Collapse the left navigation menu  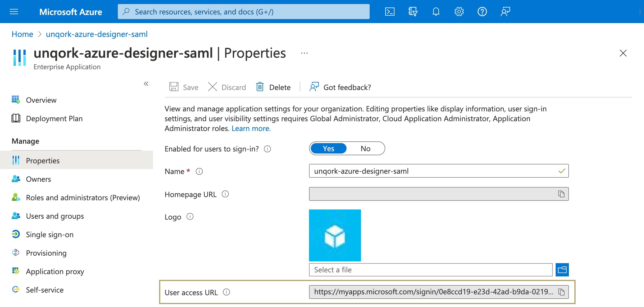tap(146, 84)
